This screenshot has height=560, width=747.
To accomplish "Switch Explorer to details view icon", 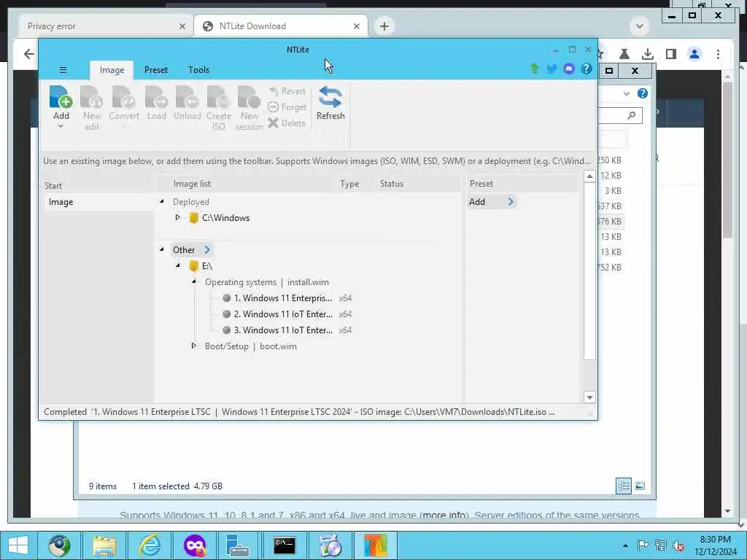I will (623, 486).
